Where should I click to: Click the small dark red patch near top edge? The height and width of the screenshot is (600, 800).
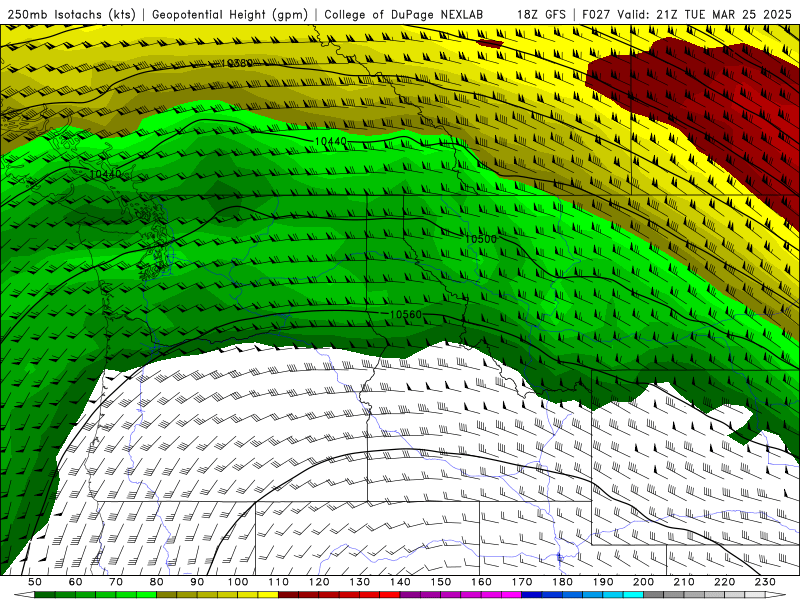pyautogui.click(x=490, y=44)
